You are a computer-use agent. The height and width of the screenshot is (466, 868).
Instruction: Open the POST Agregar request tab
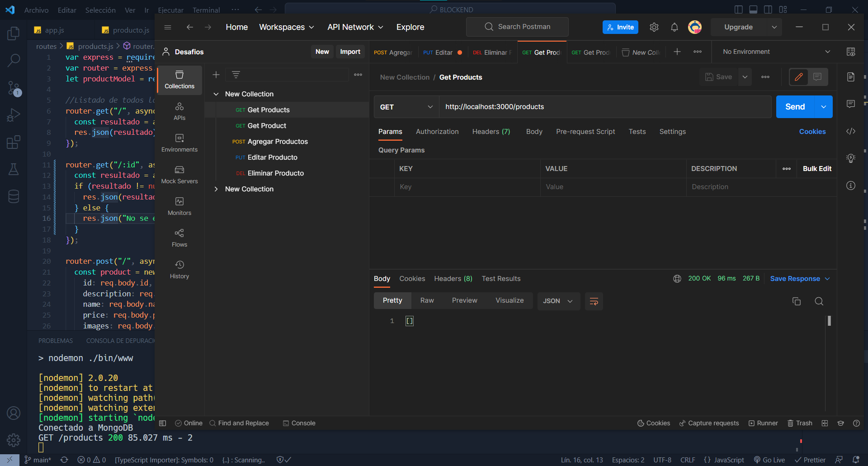[x=393, y=52]
